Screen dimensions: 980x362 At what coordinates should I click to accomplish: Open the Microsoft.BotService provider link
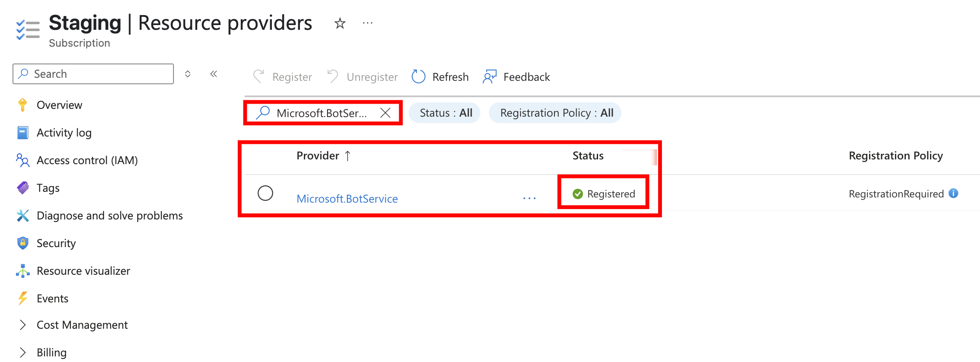[347, 199]
